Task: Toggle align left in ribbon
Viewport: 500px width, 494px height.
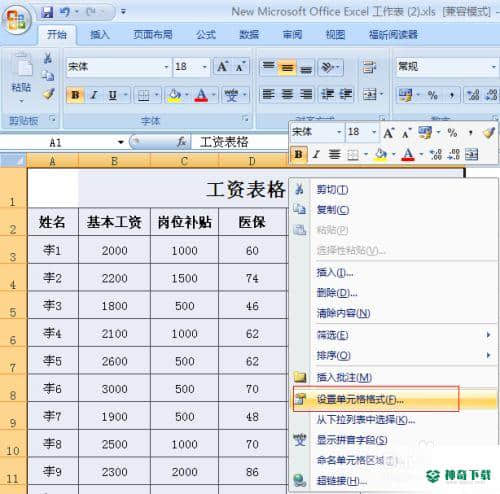Action: coord(268,95)
